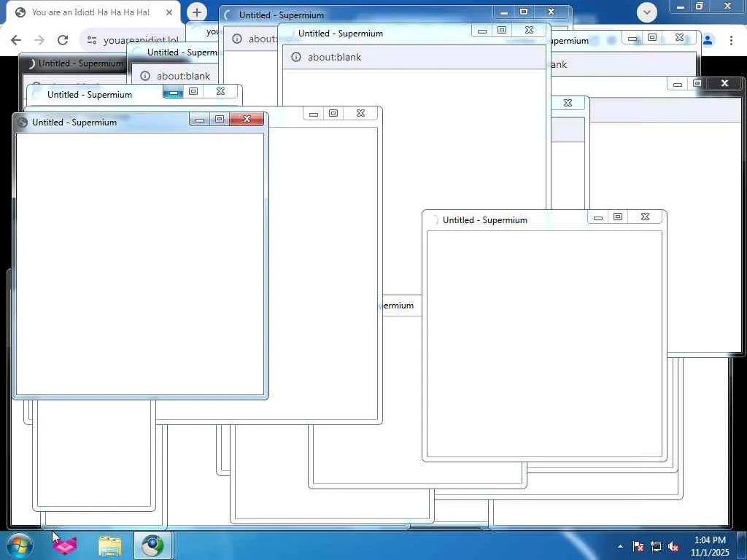Close the popup with the highlighted minimize button
This screenshot has width=747, height=560.
coord(220,91)
